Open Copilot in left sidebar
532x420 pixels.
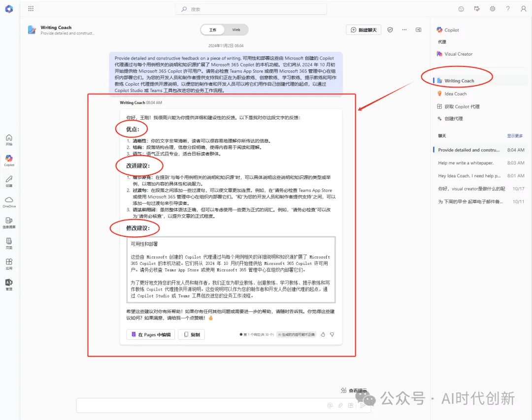click(x=9, y=160)
